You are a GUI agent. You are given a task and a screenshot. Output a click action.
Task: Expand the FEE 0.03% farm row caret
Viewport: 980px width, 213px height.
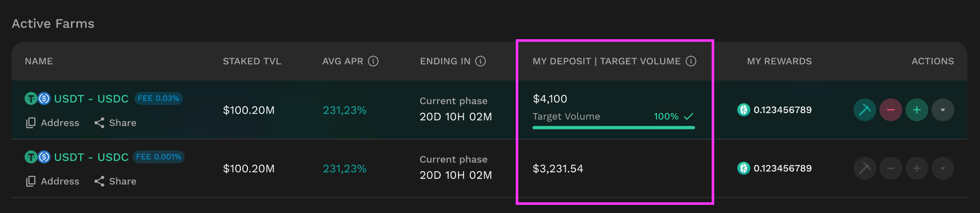[x=943, y=110]
